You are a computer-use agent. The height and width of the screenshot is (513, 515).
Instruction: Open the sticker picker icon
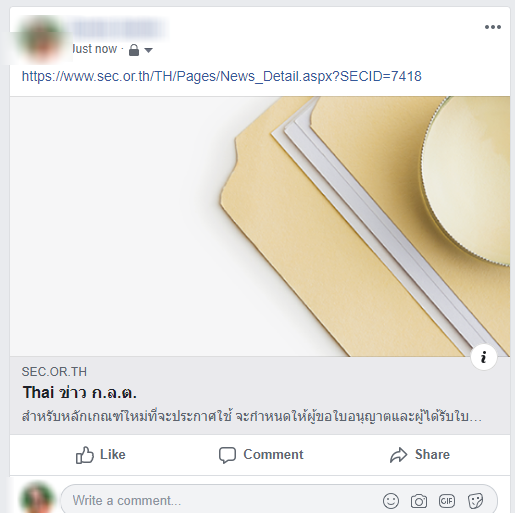tap(475, 501)
